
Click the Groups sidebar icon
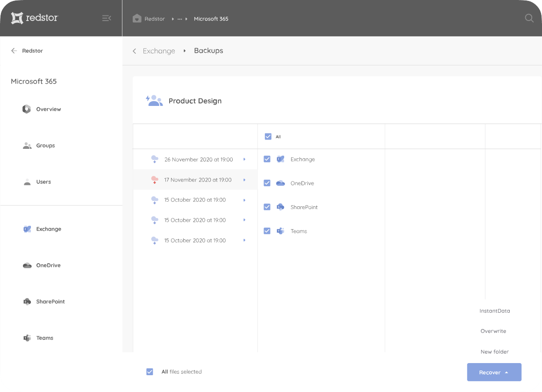click(x=27, y=146)
